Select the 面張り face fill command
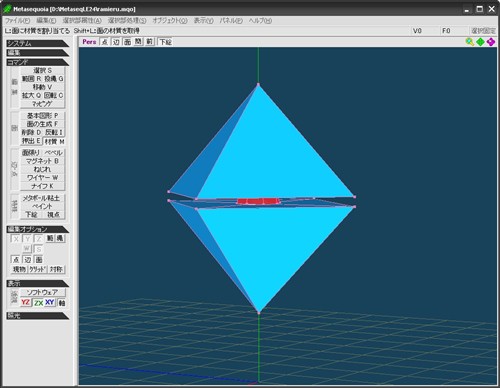 31,153
